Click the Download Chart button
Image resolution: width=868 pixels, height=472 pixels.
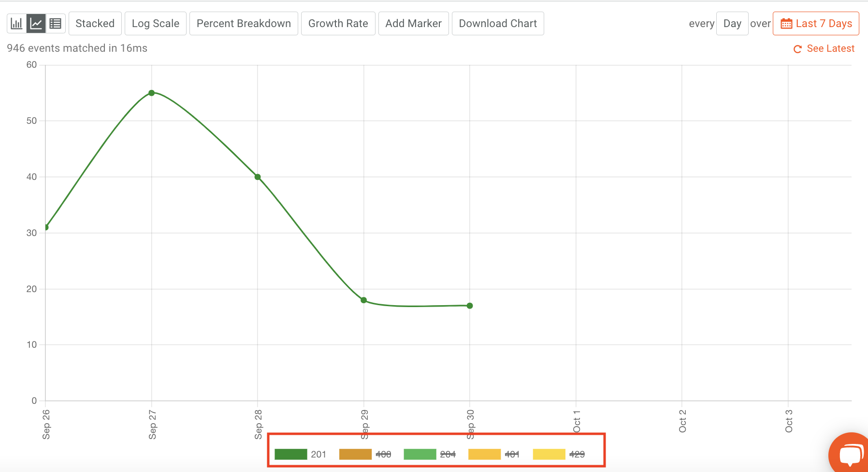(498, 23)
